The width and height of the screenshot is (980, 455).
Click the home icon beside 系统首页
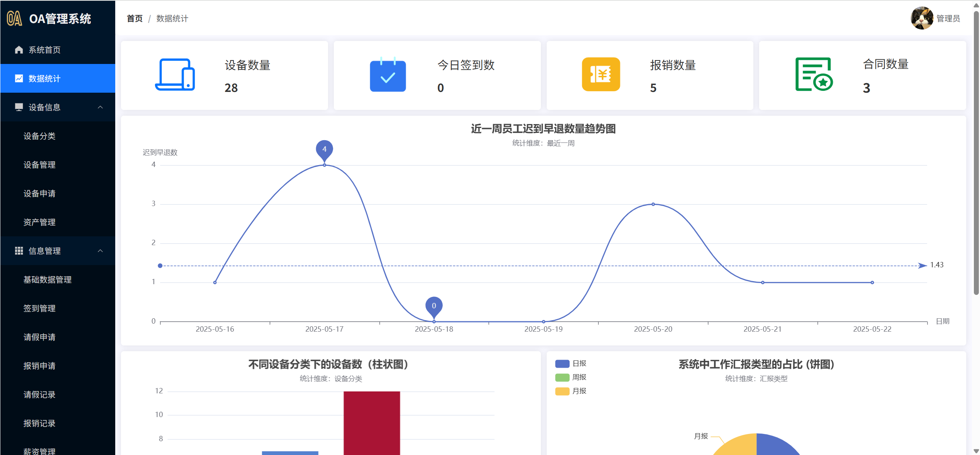tap(19, 50)
